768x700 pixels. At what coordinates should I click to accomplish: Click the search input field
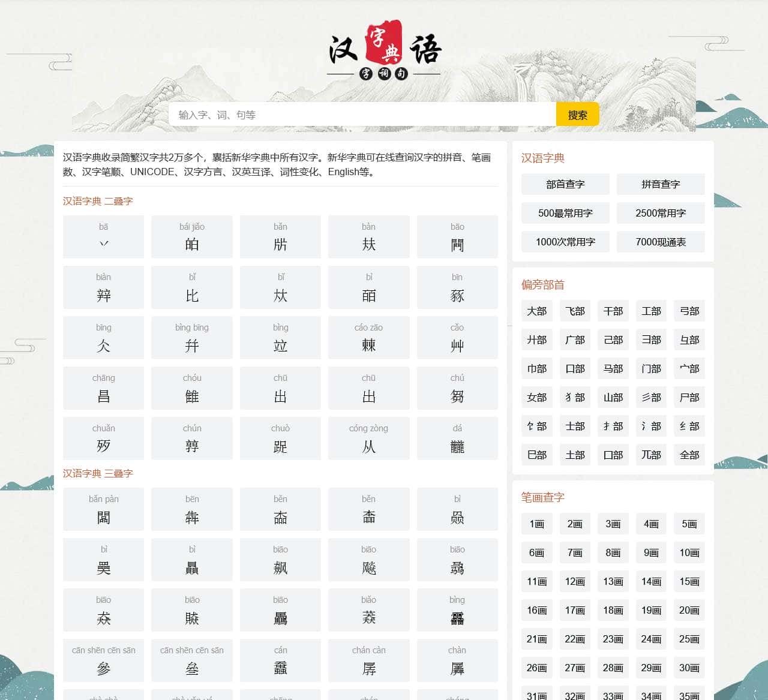[x=360, y=114]
